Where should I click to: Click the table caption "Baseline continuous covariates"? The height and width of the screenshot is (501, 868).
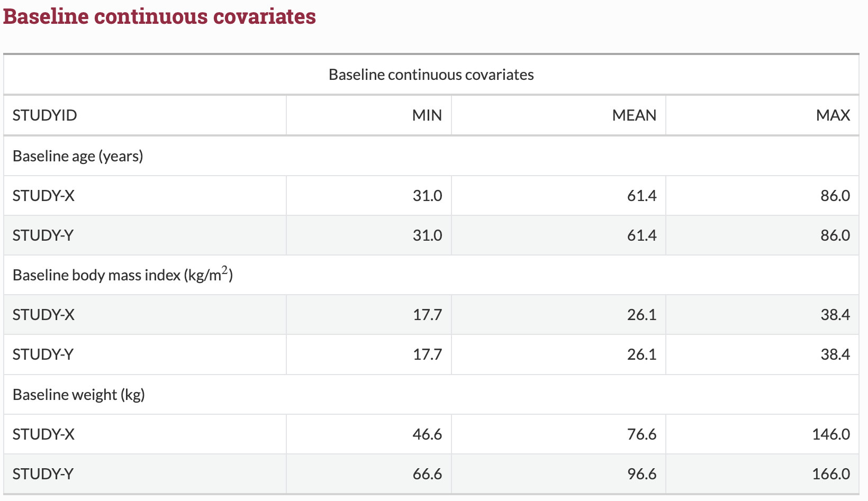pyautogui.click(x=431, y=75)
